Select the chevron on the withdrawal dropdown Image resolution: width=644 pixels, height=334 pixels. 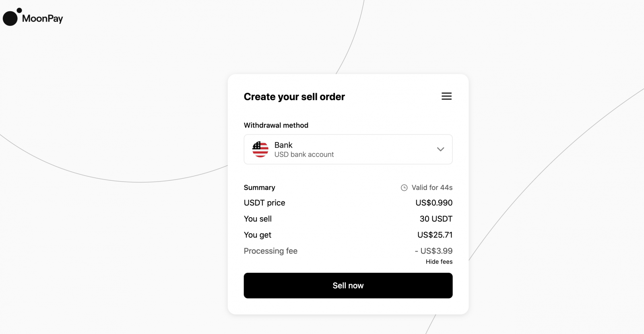(x=440, y=149)
